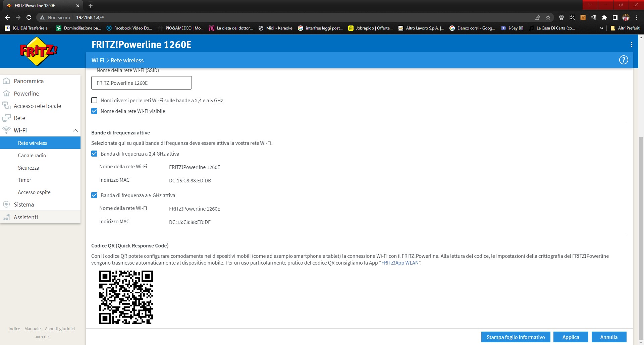Click the Non sicuro warning icon
Screen dimensions: 644x345
pos(42,17)
